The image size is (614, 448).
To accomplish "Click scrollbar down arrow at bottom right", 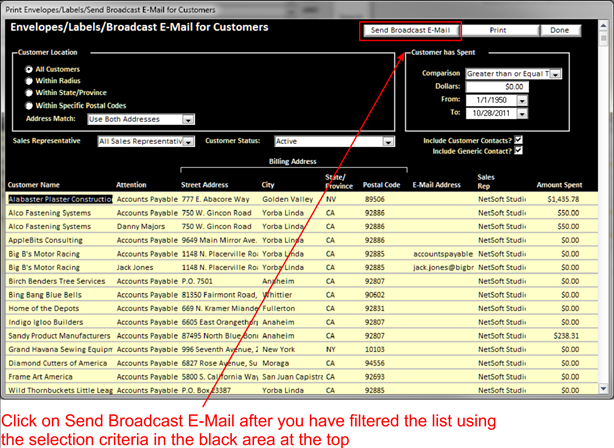I will point(603,389).
